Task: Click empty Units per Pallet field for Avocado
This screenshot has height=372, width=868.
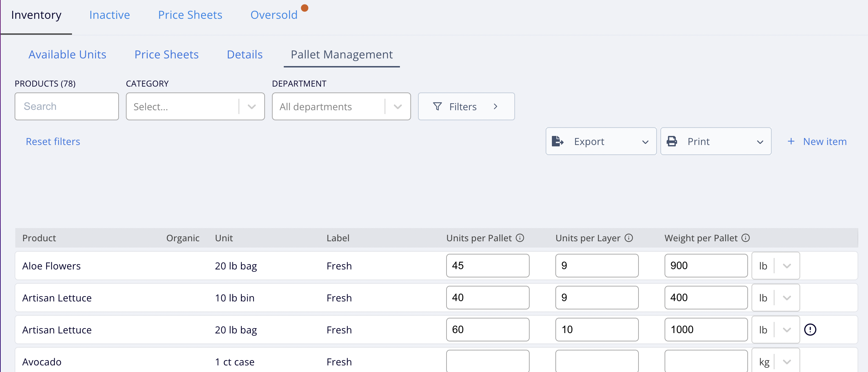Action: 488,361
